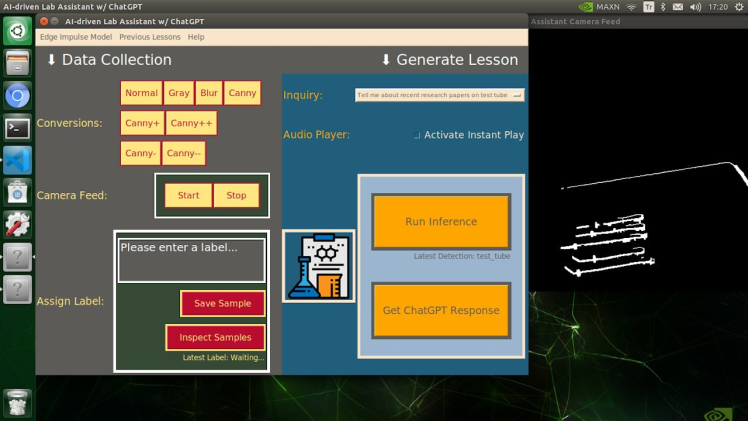The width and height of the screenshot is (748, 421).
Task: Click the label entry text field
Action: [x=192, y=259]
